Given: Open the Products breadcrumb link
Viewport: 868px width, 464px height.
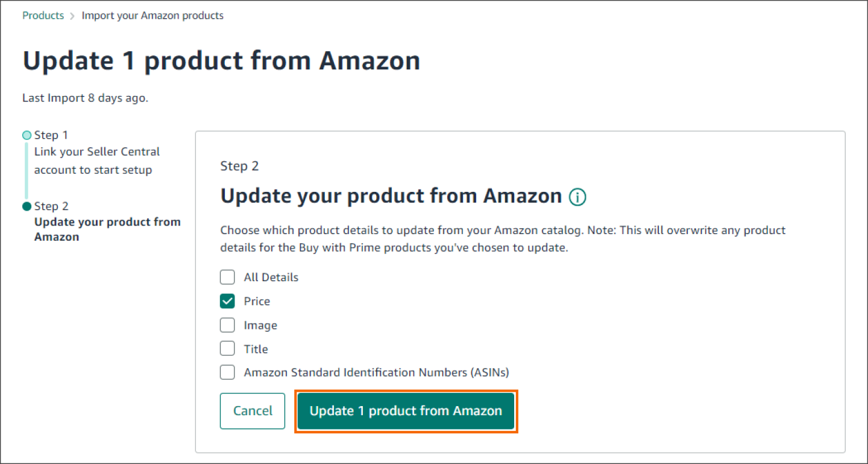Looking at the screenshot, I should [43, 15].
